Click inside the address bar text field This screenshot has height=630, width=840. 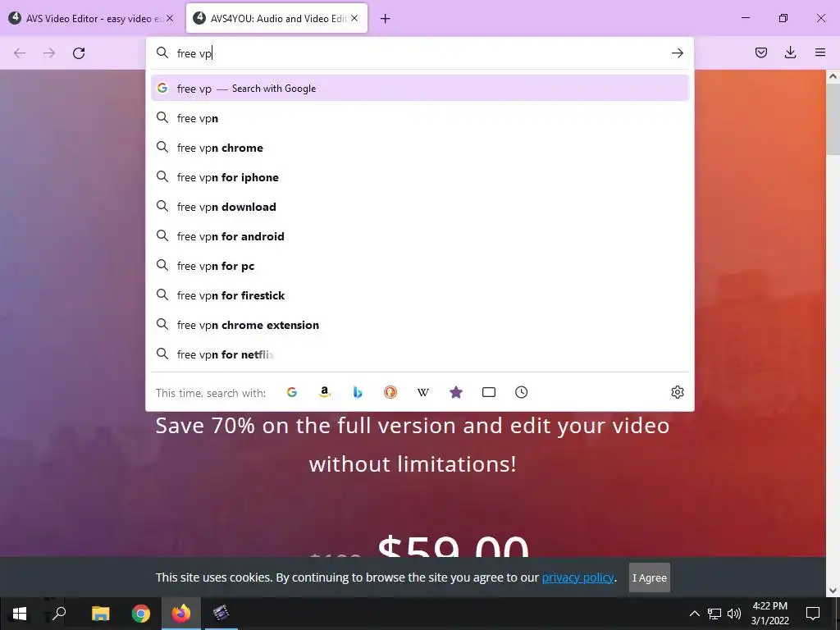[x=421, y=53]
